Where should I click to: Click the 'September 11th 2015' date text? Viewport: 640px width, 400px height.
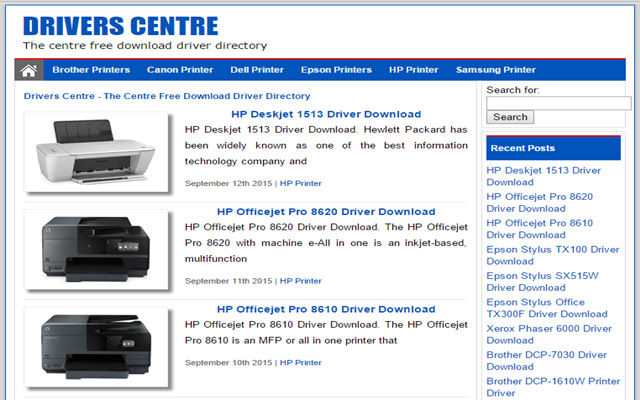[228, 281]
